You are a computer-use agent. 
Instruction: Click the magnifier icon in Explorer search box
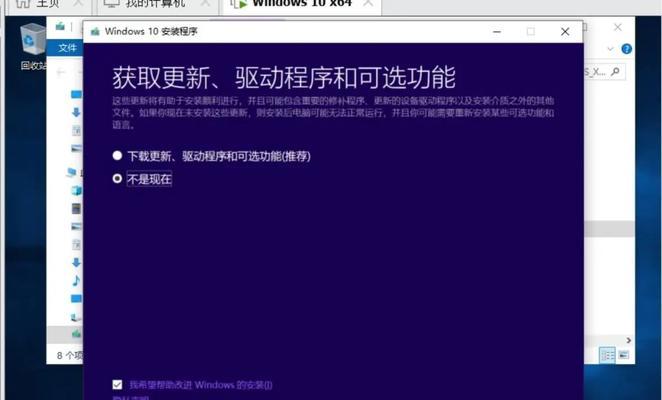click(616, 72)
